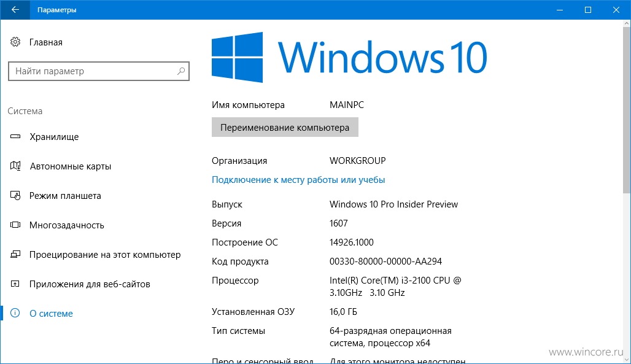Select Проецирование на этот компьютер

coord(105,255)
